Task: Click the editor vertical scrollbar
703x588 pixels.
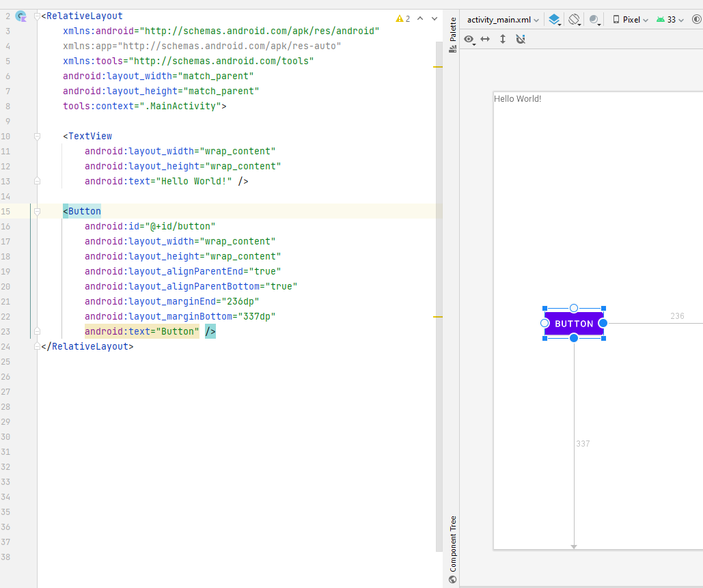Action: click(x=439, y=296)
